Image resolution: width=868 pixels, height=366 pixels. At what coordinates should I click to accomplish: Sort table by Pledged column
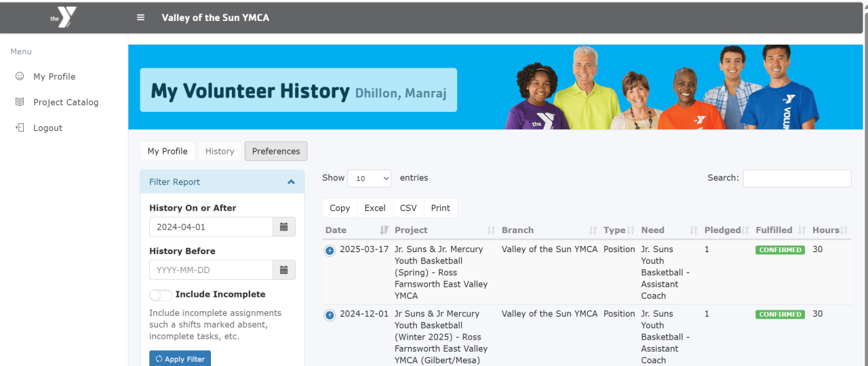(x=727, y=230)
